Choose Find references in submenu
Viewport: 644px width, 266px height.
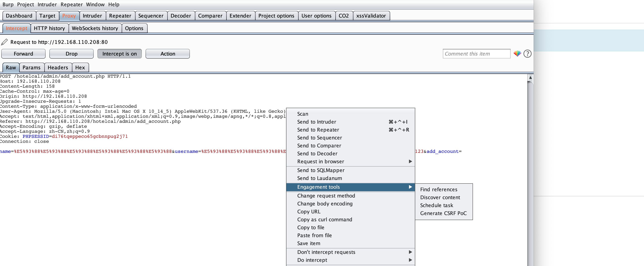point(438,189)
